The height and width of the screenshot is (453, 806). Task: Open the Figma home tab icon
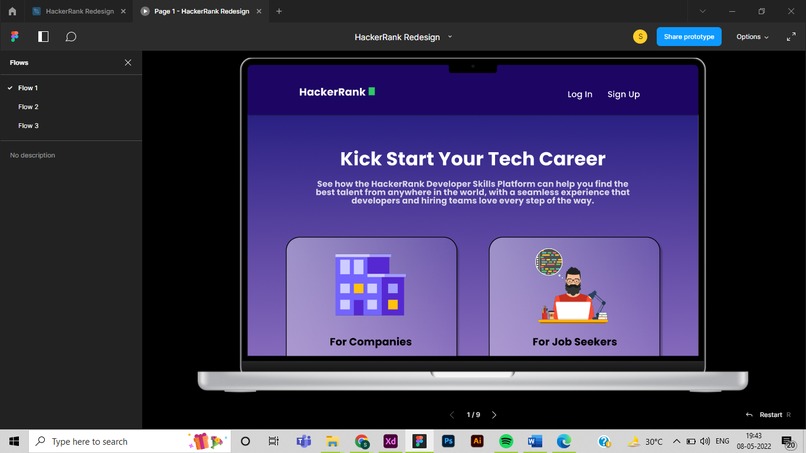[12, 11]
